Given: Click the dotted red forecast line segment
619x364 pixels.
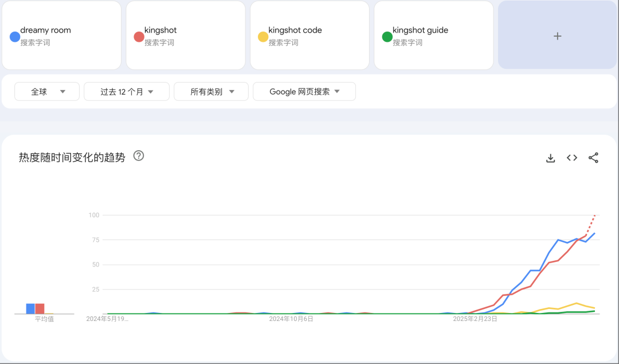Looking at the screenshot, I should (590, 225).
